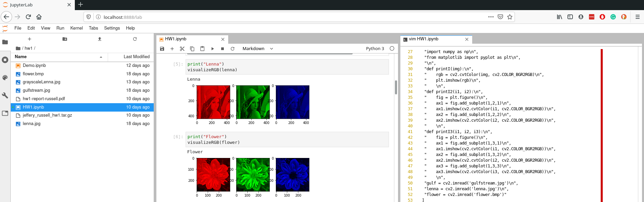Open the cell type Markdown dropdown

click(257, 49)
